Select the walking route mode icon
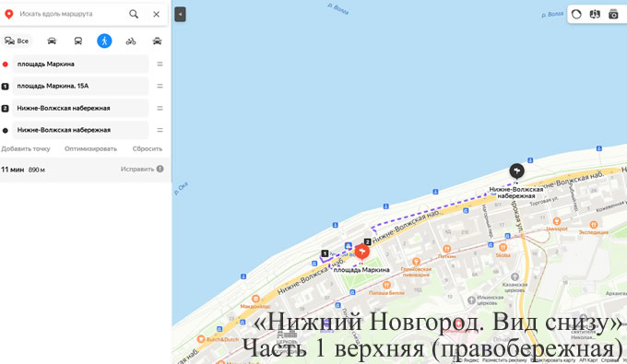 pos(104,41)
